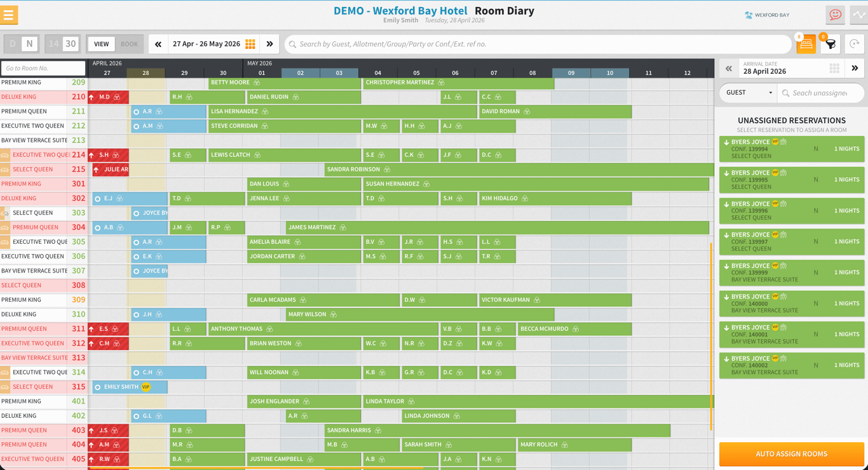Go to previous arrival date

pos(729,68)
